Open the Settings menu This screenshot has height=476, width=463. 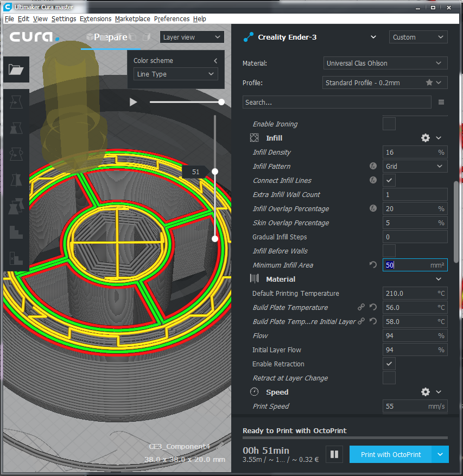[x=64, y=19]
